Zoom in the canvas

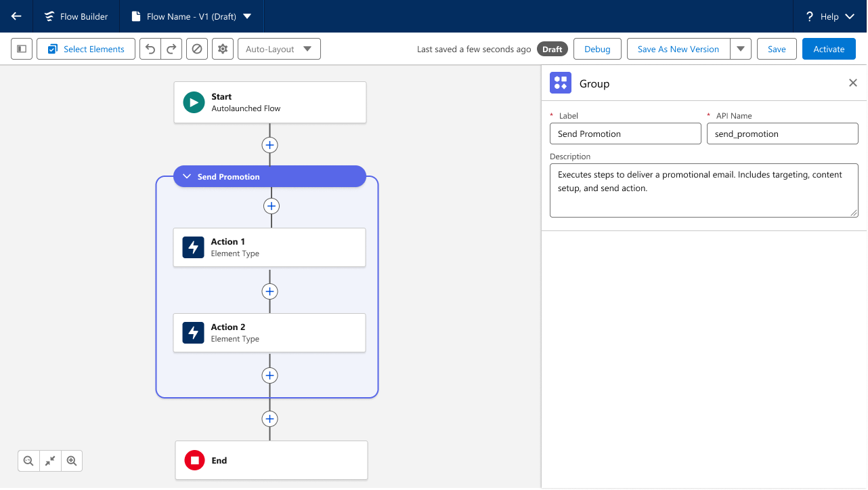(x=72, y=461)
